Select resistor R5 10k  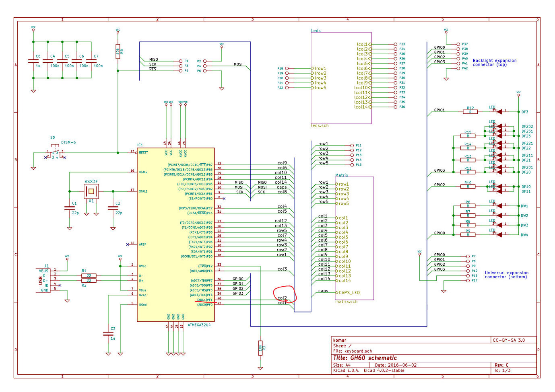pyautogui.click(x=118, y=51)
